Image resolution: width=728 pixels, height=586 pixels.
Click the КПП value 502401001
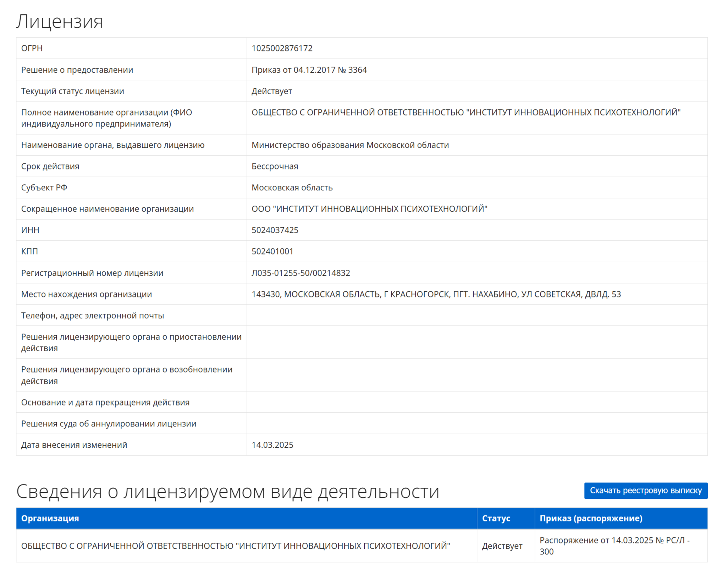tap(272, 251)
